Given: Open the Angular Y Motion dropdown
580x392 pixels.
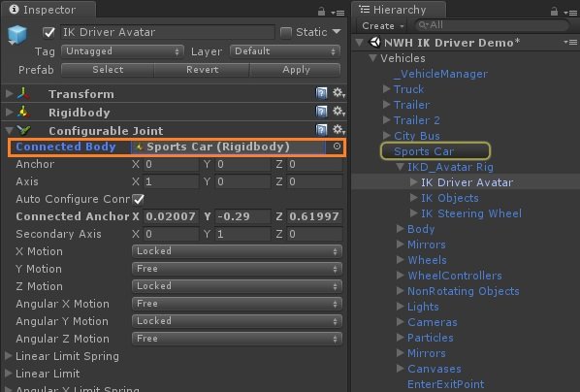Looking at the screenshot, I should click(237, 321).
